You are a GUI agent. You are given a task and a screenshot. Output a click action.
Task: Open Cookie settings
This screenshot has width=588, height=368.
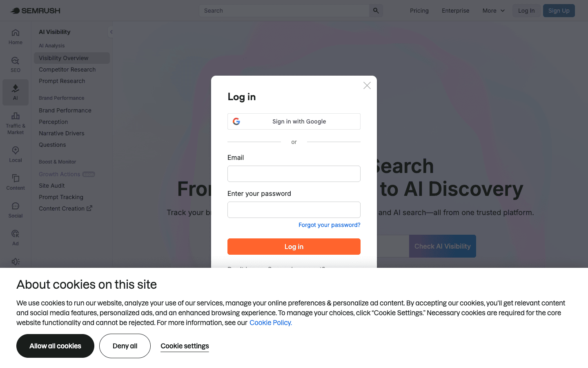pos(185,346)
